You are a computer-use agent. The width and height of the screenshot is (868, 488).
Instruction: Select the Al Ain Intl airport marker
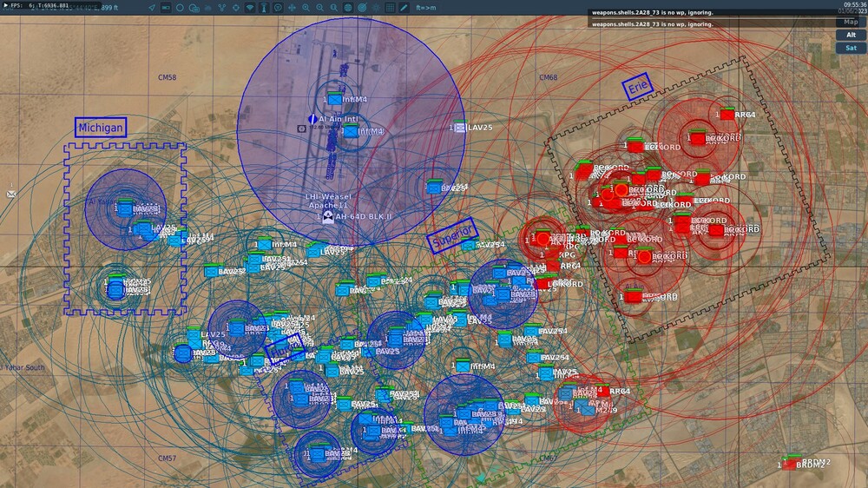312,119
